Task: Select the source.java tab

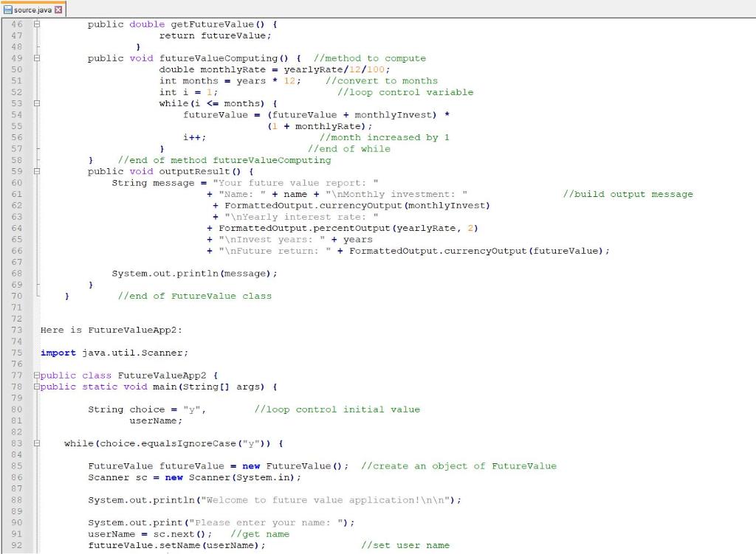Action: coord(33,10)
